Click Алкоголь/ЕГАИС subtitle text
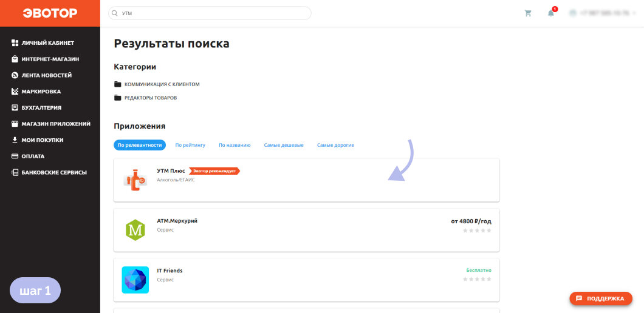 (176, 180)
